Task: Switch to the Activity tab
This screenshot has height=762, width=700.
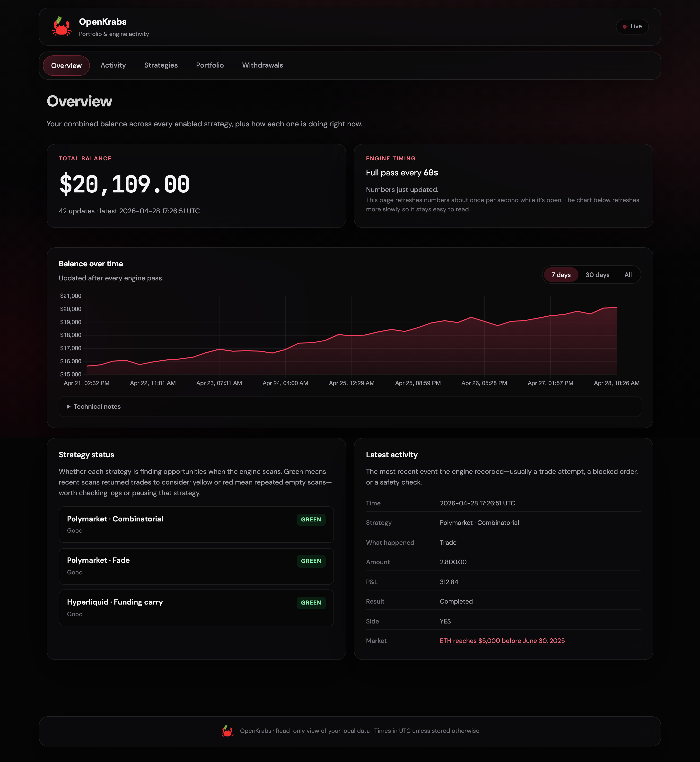Action: tap(113, 65)
